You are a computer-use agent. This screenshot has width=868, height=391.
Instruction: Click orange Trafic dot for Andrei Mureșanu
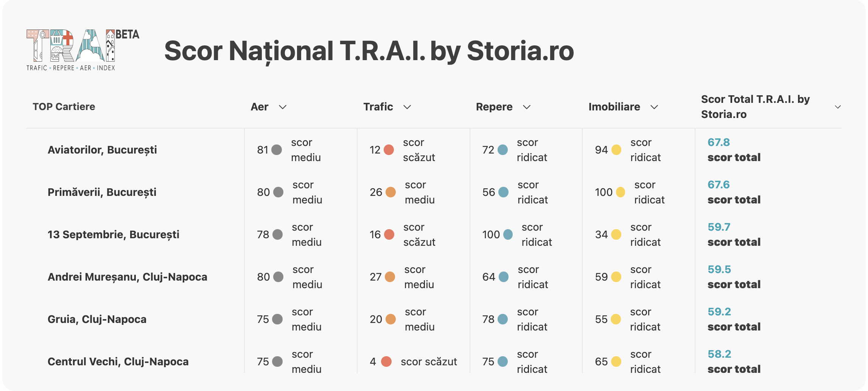point(390,277)
